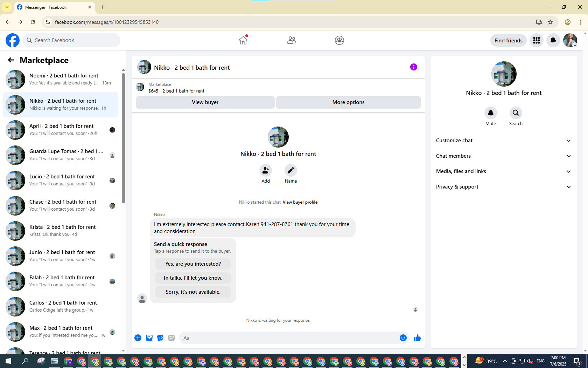The width and height of the screenshot is (588, 368).
Task: Search in conversation magnifier icon
Action: tap(516, 113)
